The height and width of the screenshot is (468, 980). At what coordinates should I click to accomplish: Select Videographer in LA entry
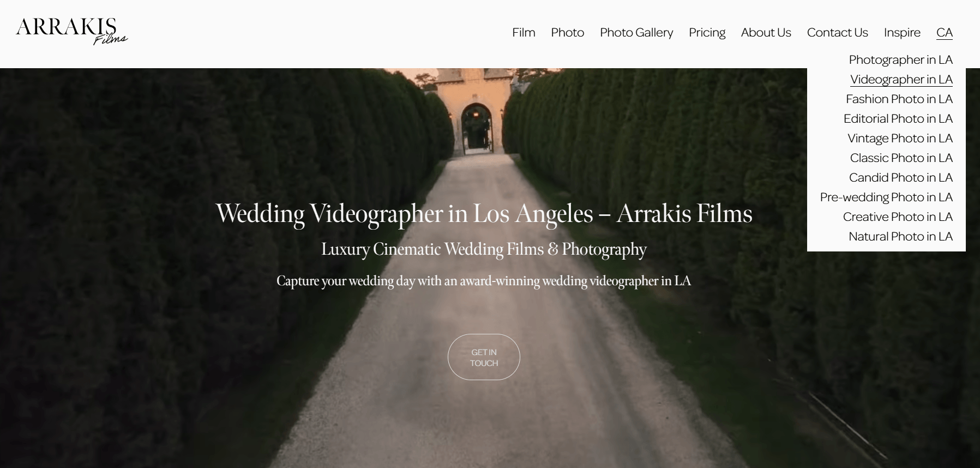click(x=901, y=79)
